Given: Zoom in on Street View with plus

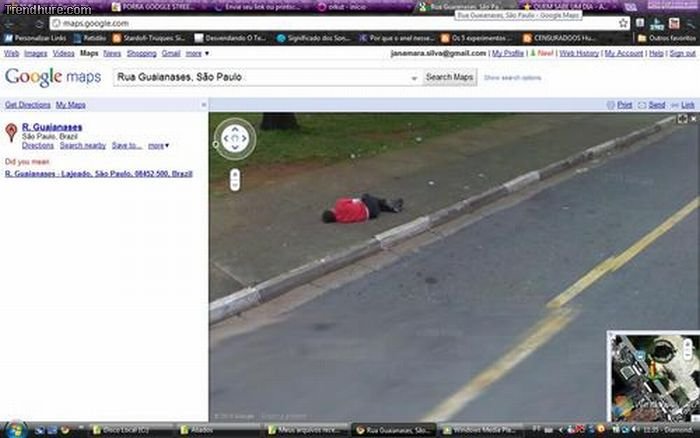Looking at the screenshot, I should (235, 174).
